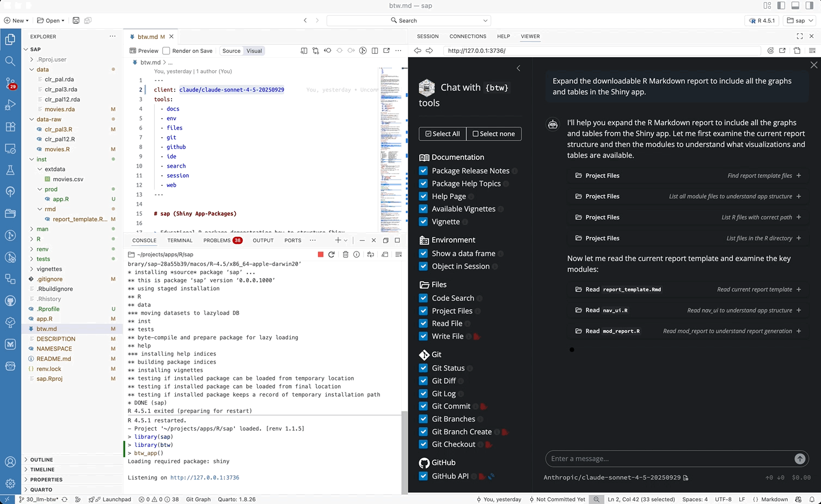This screenshot has height=504, width=821.
Task: Open the Run and Debug view
Action: (10, 105)
